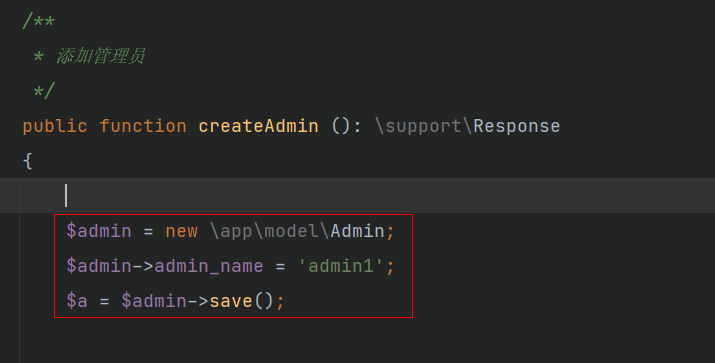Click the \app namespace segment
This screenshot has height=363, width=715.
[231, 232]
